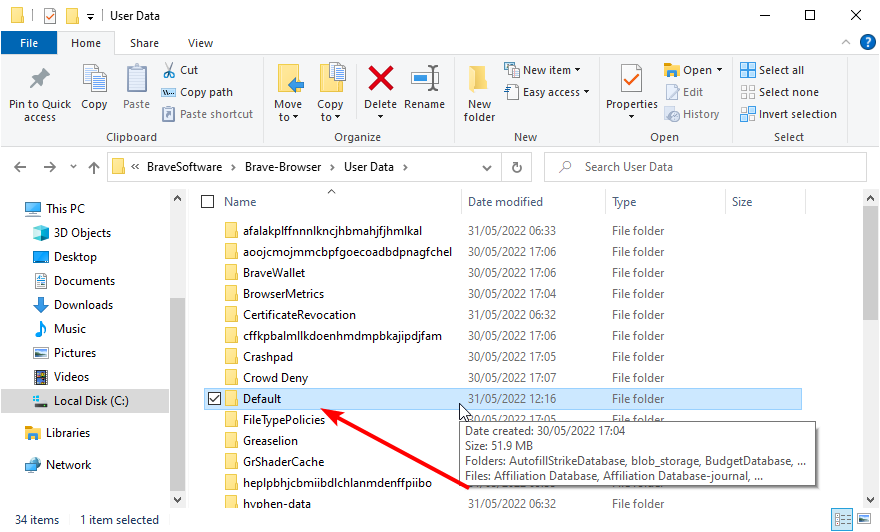Click the Edit ribbon command
The width and height of the screenshot is (880, 532).
(x=684, y=92)
